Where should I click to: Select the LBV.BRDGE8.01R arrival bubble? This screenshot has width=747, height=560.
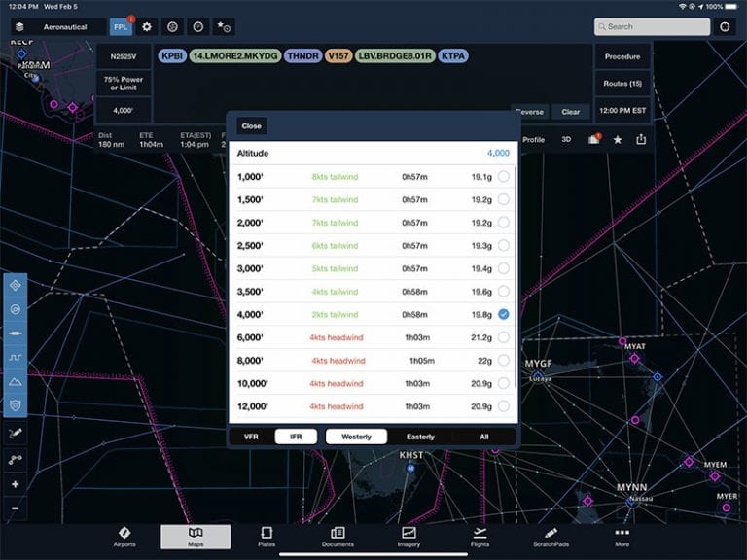395,56
